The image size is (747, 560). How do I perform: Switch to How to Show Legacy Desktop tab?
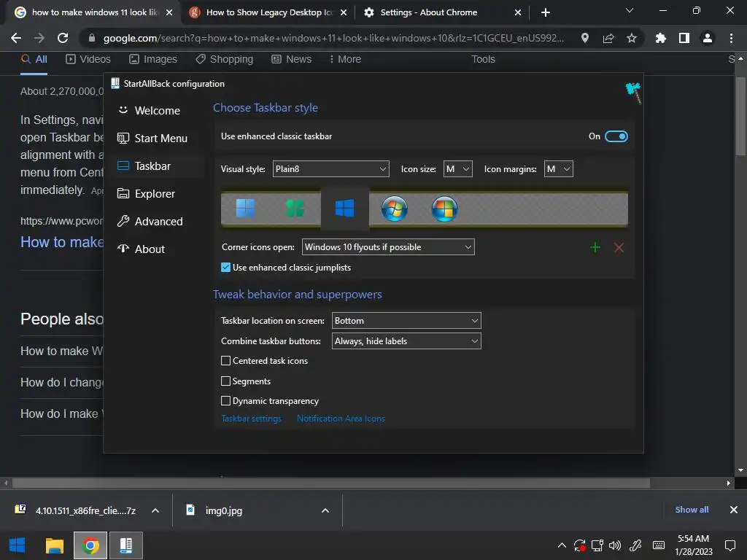click(x=267, y=12)
